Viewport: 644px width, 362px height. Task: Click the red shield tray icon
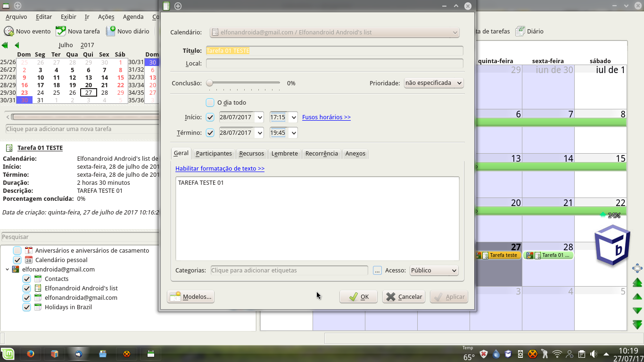(484, 354)
